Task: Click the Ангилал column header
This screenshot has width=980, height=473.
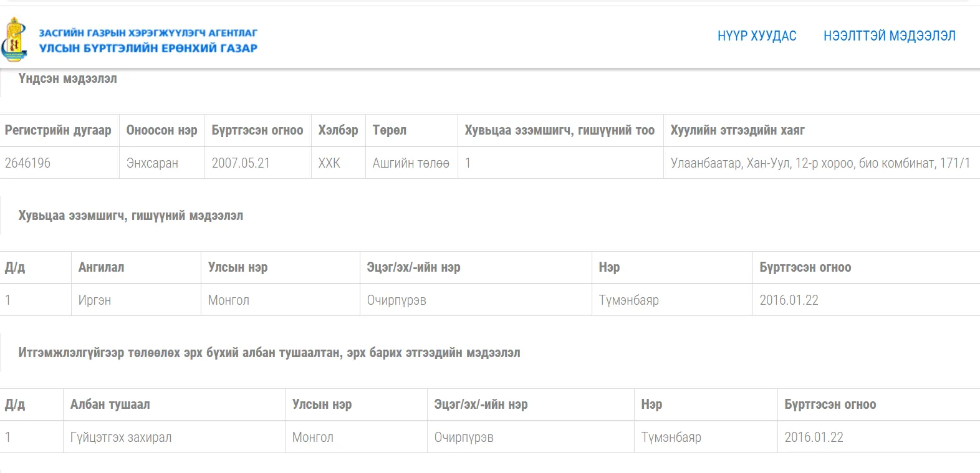Action: point(101,267)
